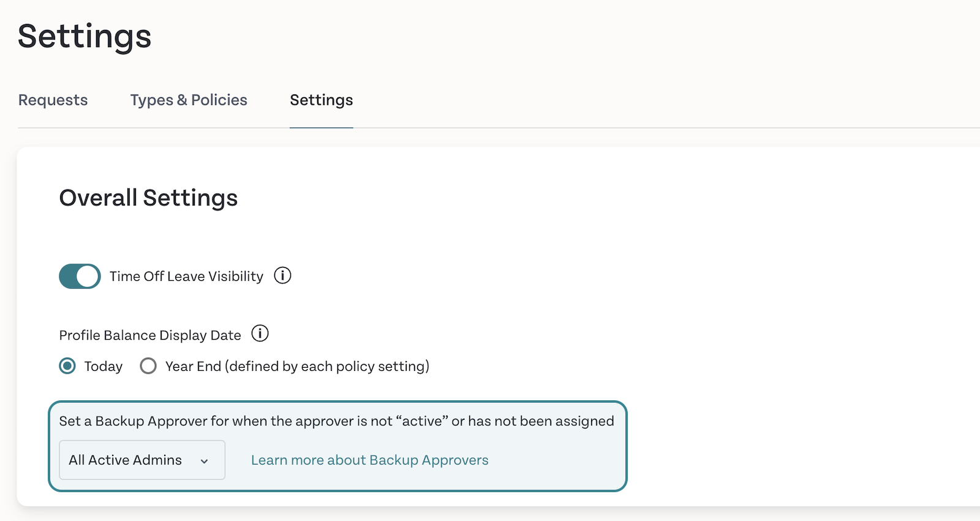The height and width of the screenshot is (521, 980).
Task: Show info for Profile Balance Display Date
Action: coord(260,333)
